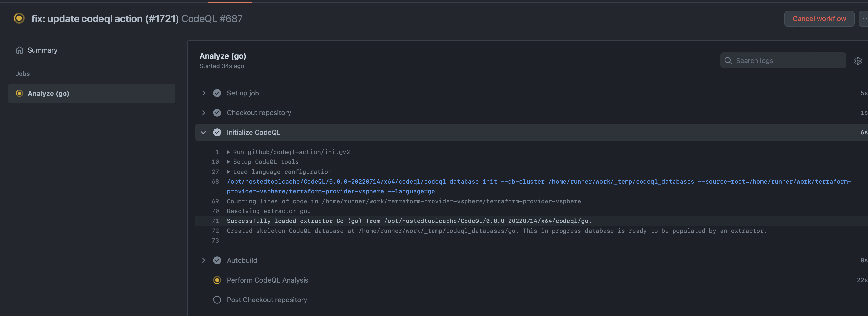This screenshot has width=868, height=316.
Task: Click the checkmark icon beside Autobuild
Action: (217, 260)
